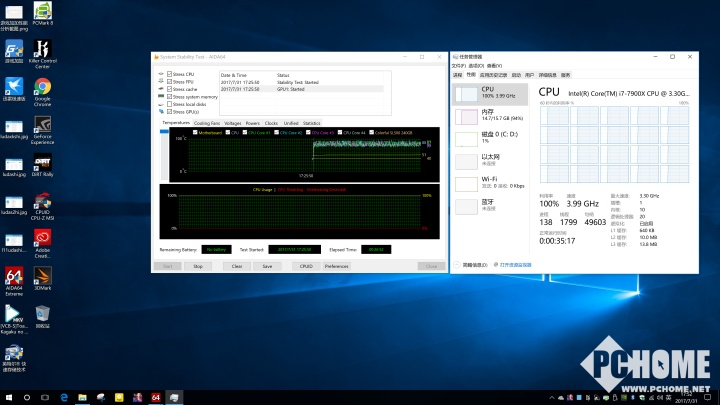The width and height of the screenshot is (720, 405).
Task: Select the 磁盘 0 (C: D:) sidebar item
Action: pyautogui.click(x=490, y=138)
